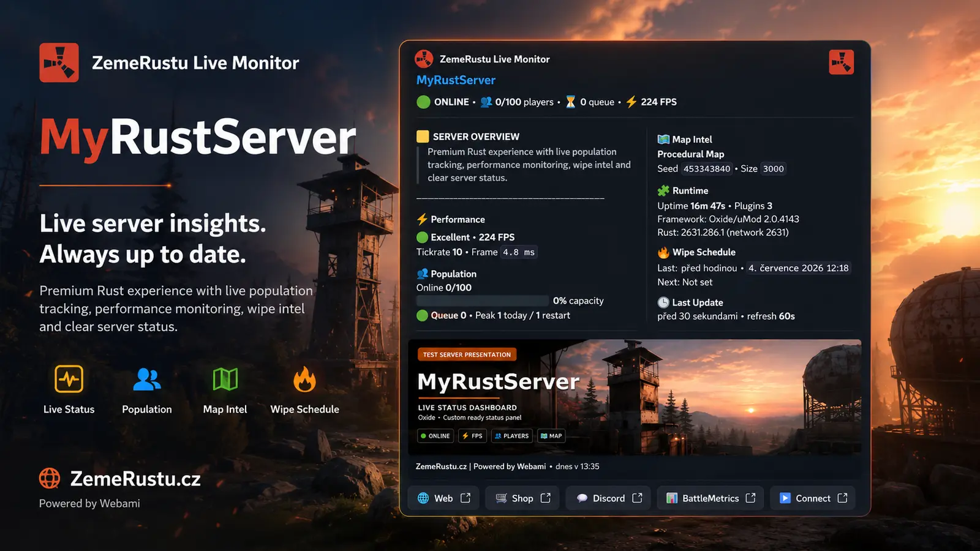
Task: Click the round Rust avatar icon in the panel header
Action: [x=424, y=59]
